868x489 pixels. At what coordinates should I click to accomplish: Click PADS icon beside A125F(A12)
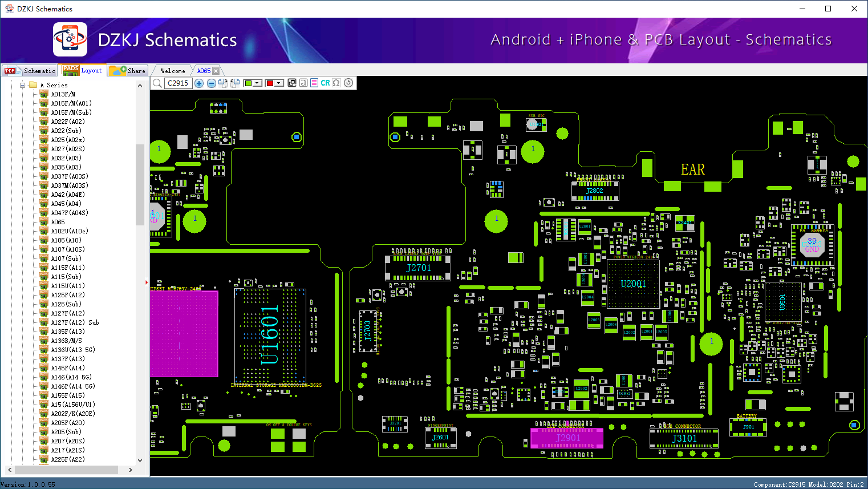pyautogui.click(x=44, y=295)
